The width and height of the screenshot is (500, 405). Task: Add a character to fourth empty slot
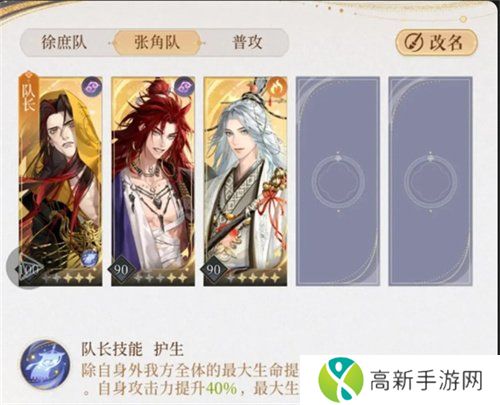(338, 181)
